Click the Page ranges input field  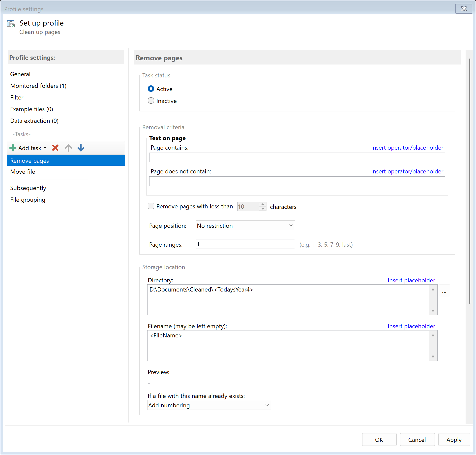pyautogui.click(x=245, y=244)
